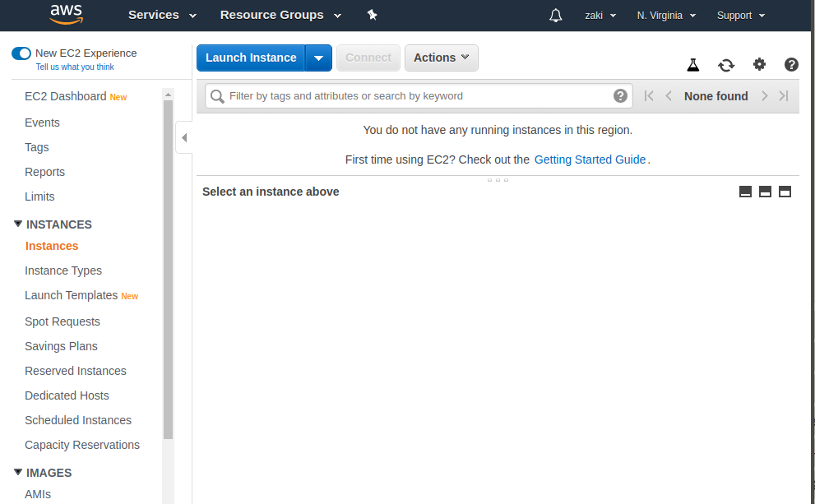This screenshot has height=504, width=815.
Task: Maximize the details pane layout icon
Action: tap(785, 192)
